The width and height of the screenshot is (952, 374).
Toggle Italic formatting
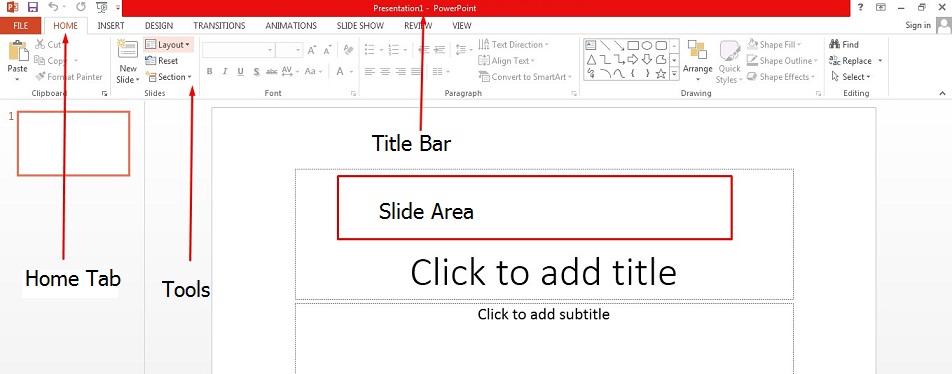225,72
